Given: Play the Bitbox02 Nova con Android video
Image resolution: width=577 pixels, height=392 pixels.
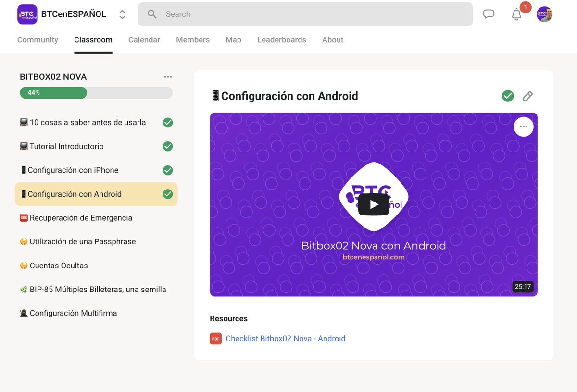Looking at the screenshot, I should pyautogui.click(x=374, y=204).
